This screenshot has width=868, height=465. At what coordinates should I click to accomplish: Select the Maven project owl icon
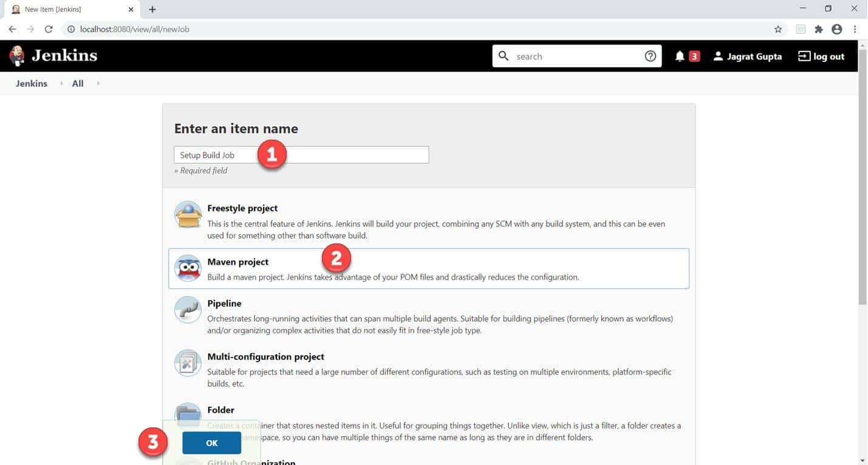(188, 268)
